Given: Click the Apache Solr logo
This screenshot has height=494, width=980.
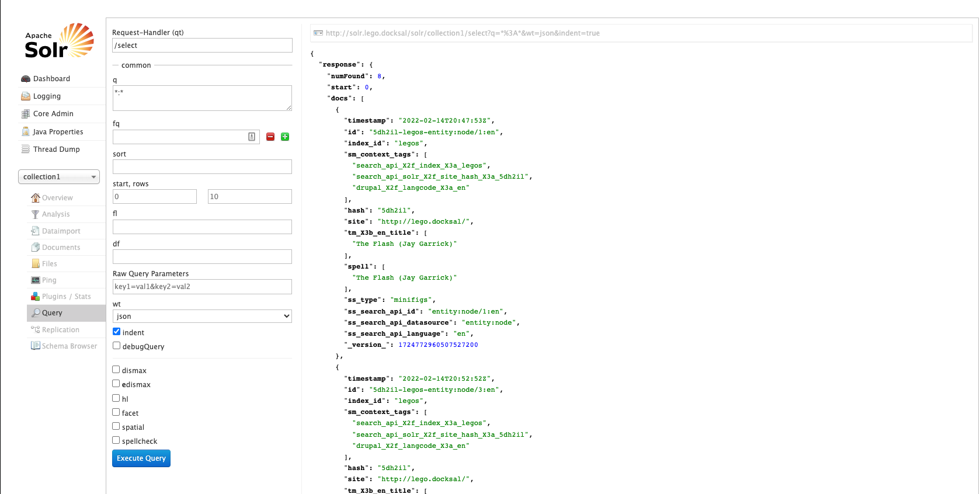Looking at the screenshot, I should pyautogui.click(x=59, y=41).
